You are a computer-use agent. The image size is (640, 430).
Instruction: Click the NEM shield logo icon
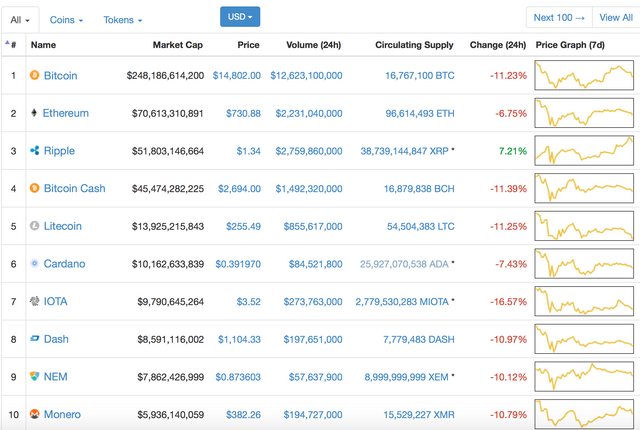click(x=35, y=376)
